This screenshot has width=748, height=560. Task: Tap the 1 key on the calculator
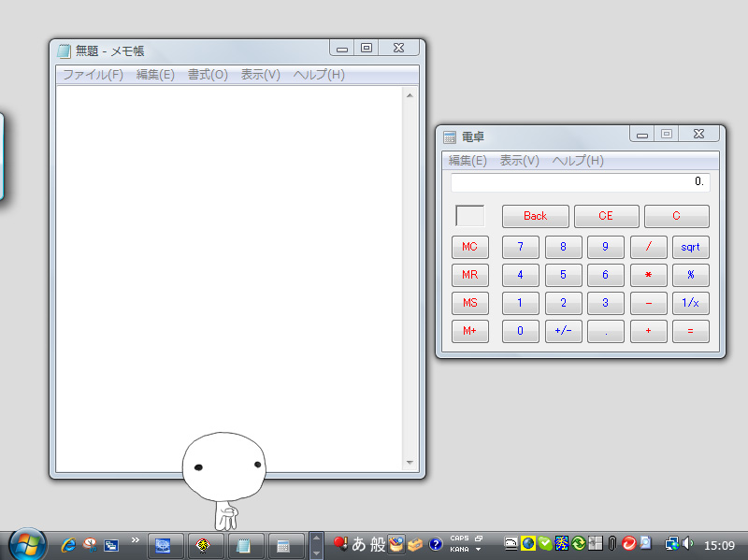(x=521, y=303)
